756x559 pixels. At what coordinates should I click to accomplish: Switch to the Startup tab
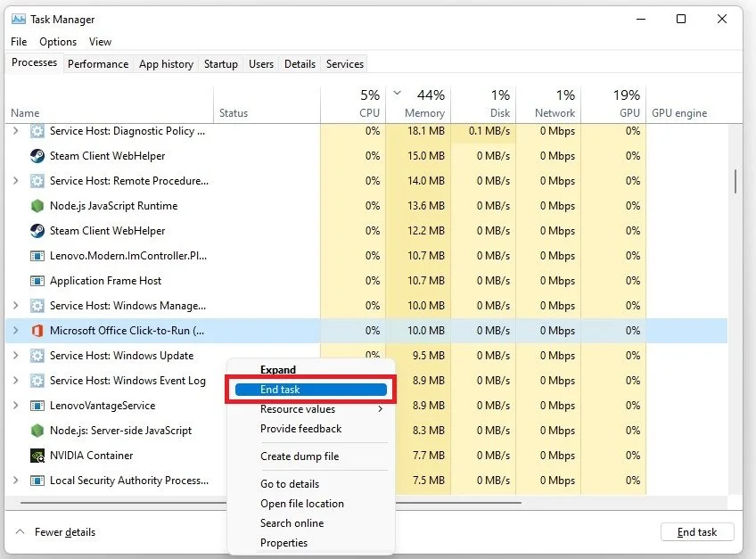(221, 64)
